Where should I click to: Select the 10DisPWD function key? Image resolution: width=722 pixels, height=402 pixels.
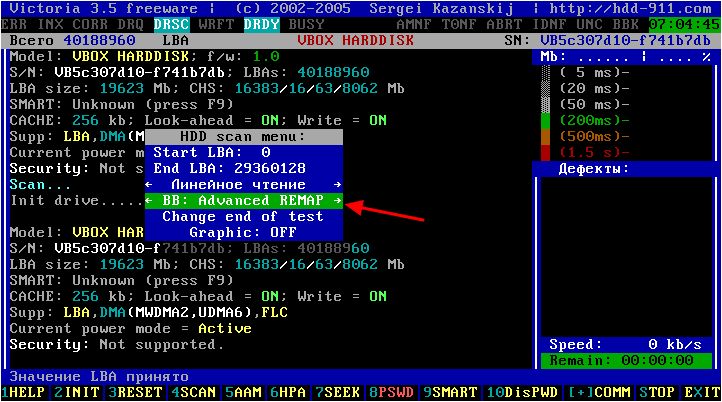tap(522, 392)
